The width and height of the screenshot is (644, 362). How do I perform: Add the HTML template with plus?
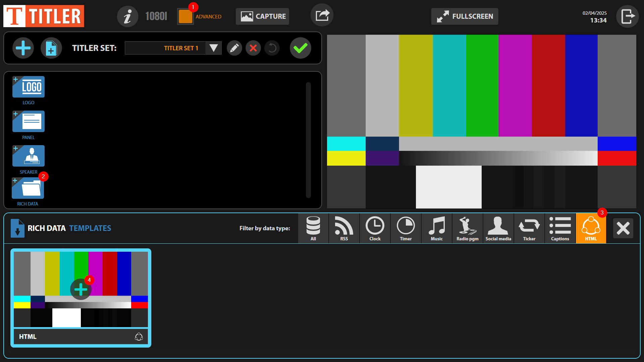point(81,289)
